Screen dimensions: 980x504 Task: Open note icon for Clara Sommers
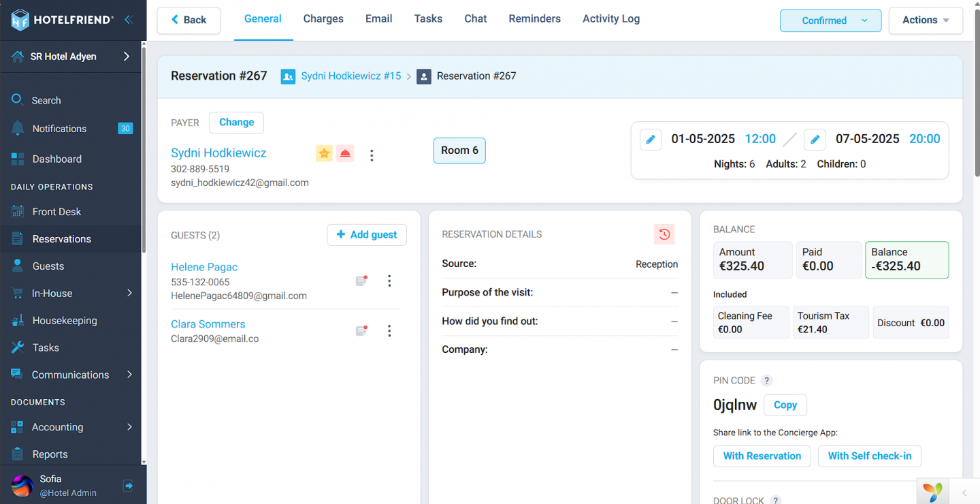click(x=361, y=330)
